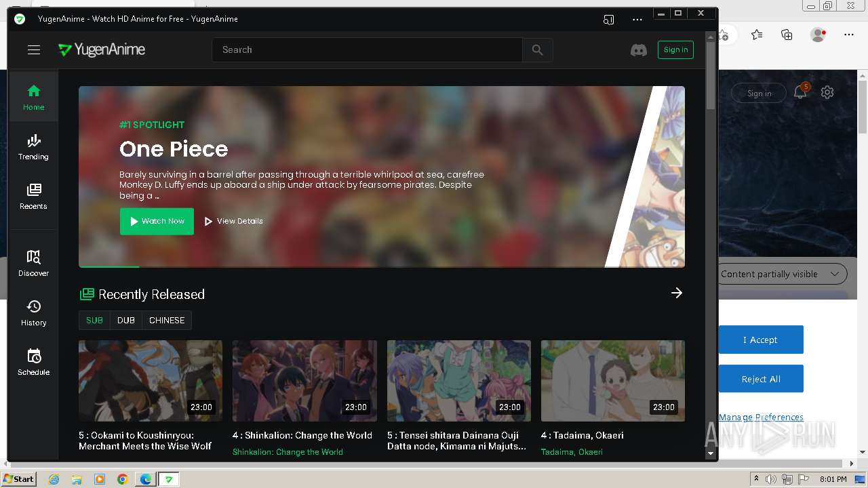Open History in sidebar
The image size is (868, 488).
[x=33, y=312]
